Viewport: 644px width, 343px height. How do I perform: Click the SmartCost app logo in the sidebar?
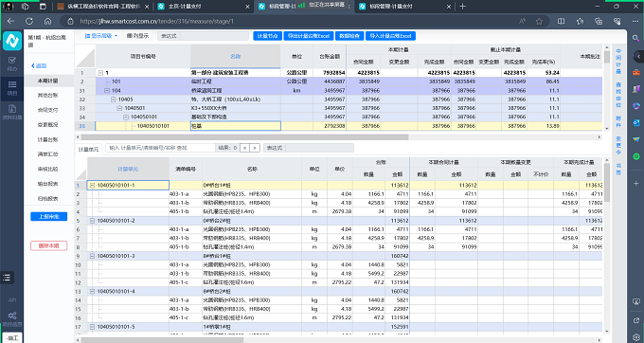[x=12, y=41]
